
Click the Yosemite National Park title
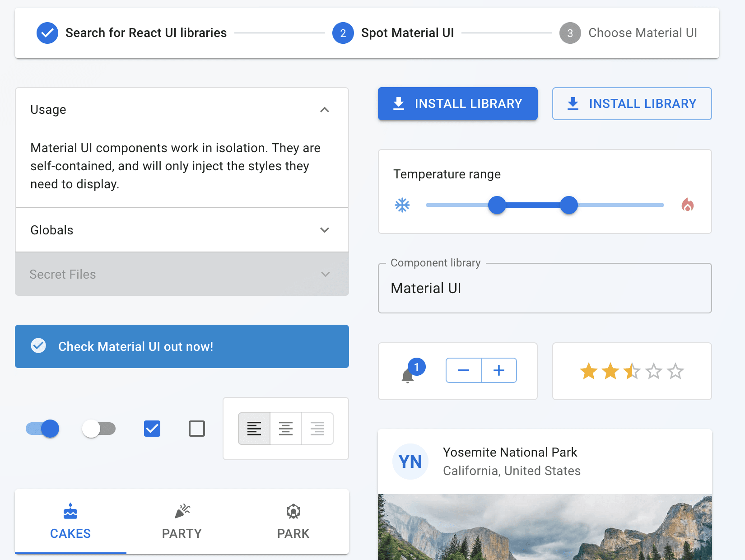point(510,452)
